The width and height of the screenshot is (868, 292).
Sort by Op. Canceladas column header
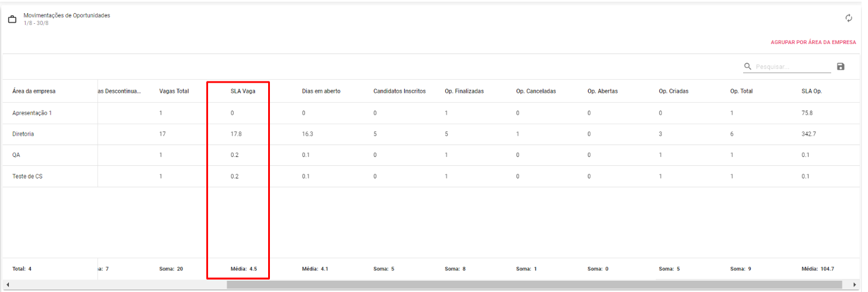click(536, 91)
